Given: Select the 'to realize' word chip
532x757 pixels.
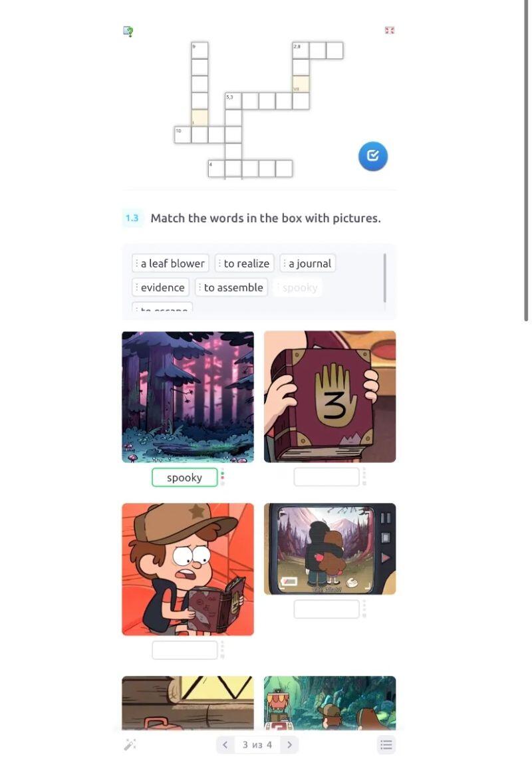Looking at the screenshot, I should pyautogui.click(x=244, y=263).
